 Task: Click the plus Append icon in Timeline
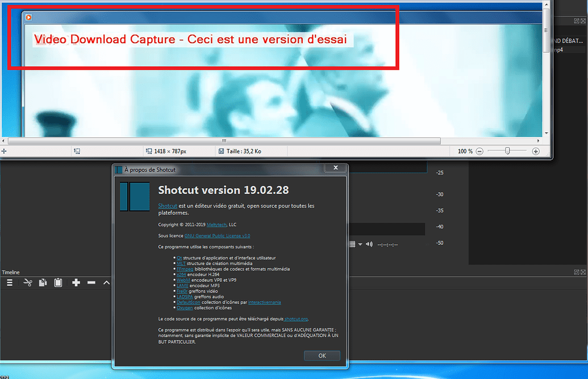pos(76,282)
